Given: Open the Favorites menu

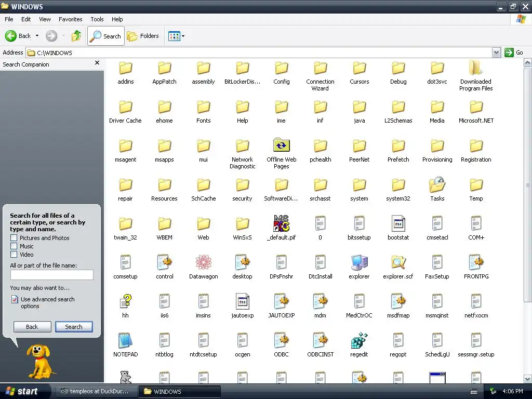Looking at the screenshot, I should click(70, 19).
